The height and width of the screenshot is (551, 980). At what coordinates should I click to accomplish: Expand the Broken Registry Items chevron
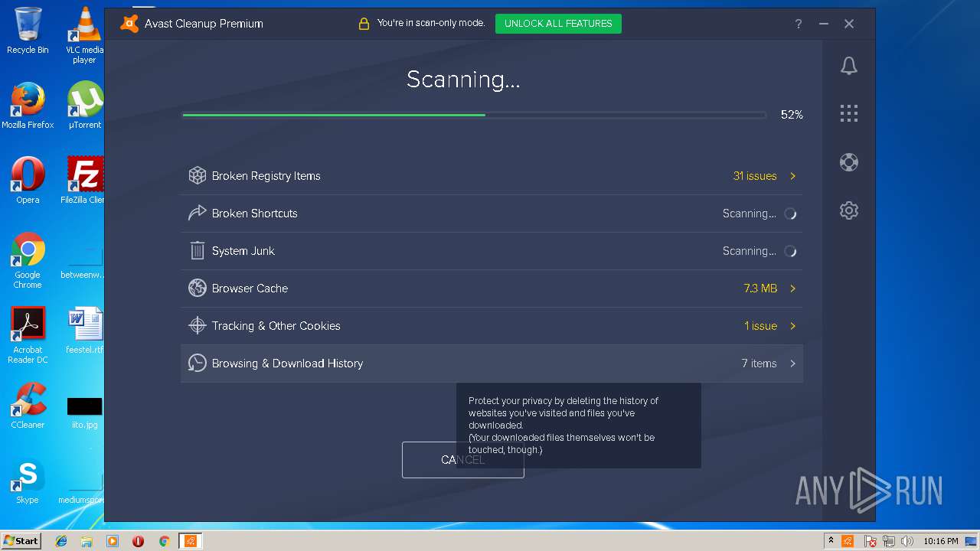792,176
